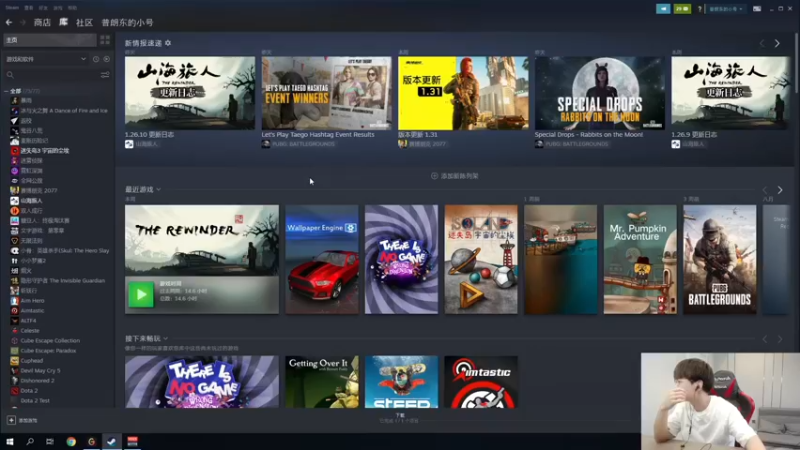This screenshot has width=800, height=450.
Task: Expand the games and software filter dropdown
Action: click(x=45, y=59)
